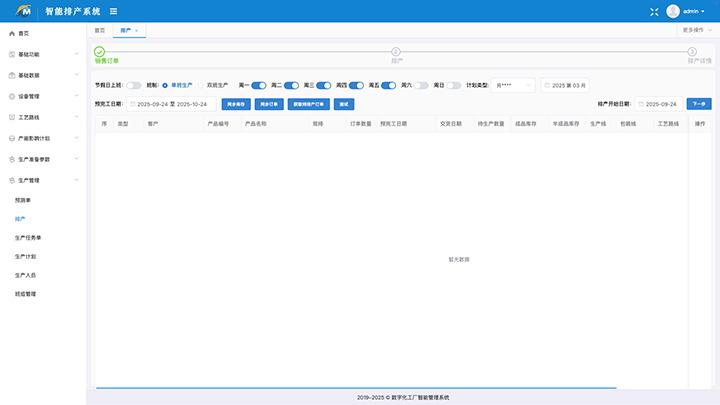Click the 下一步 button
This screenshot has height=405, width=720.
click(x=698, y=104)
